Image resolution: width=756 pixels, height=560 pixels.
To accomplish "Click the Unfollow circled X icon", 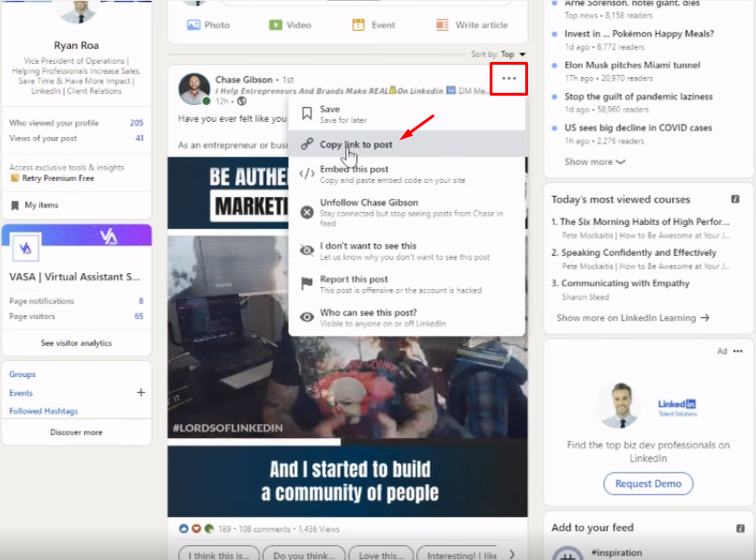I will [307, 212].
